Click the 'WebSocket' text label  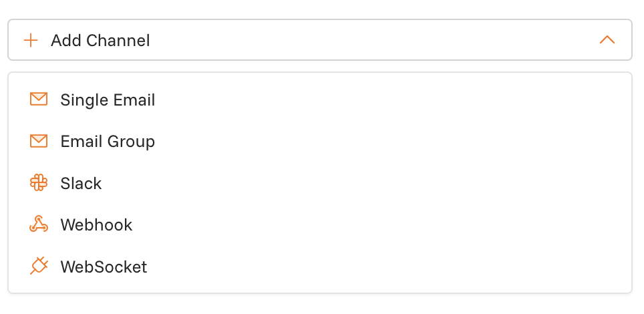pos(104,267)
